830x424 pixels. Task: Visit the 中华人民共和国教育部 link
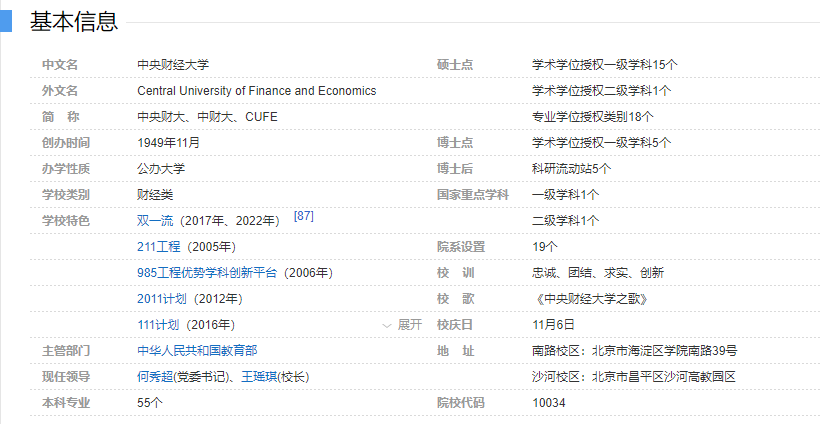(x=197, y=351)
